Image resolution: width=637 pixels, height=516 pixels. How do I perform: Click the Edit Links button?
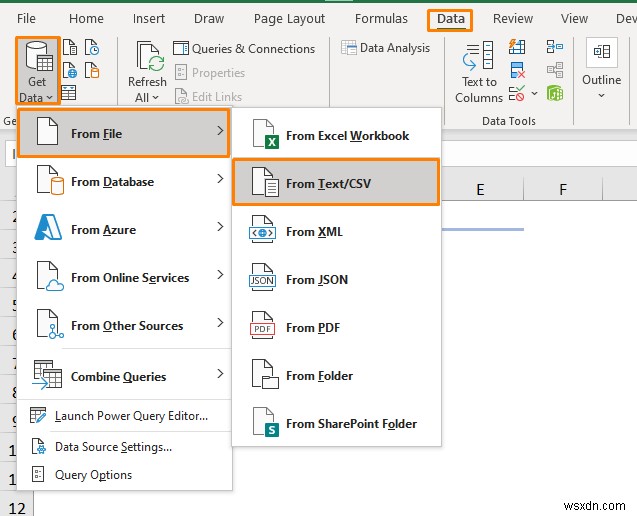pos(208,97)
